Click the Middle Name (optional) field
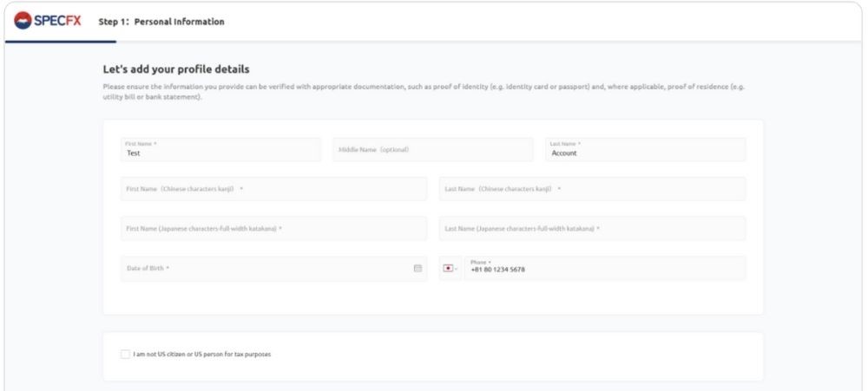Viewport: 868px width, 391px height. 432,150
